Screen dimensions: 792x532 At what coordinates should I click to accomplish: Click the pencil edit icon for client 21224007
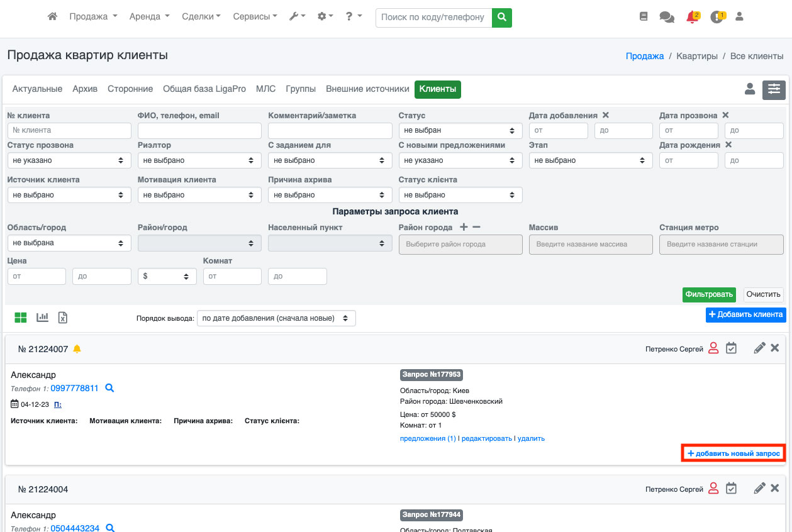[x=759, y=348]
